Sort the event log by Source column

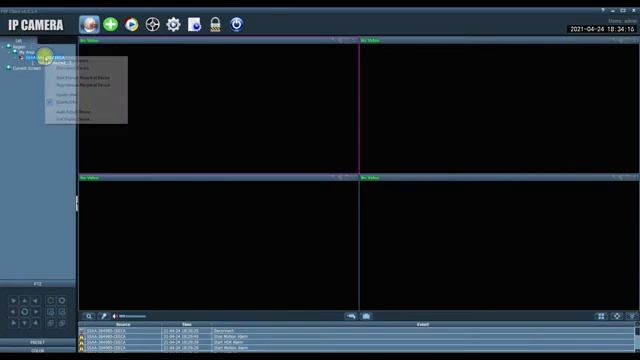pyautogui.click(x=122, y=324)
